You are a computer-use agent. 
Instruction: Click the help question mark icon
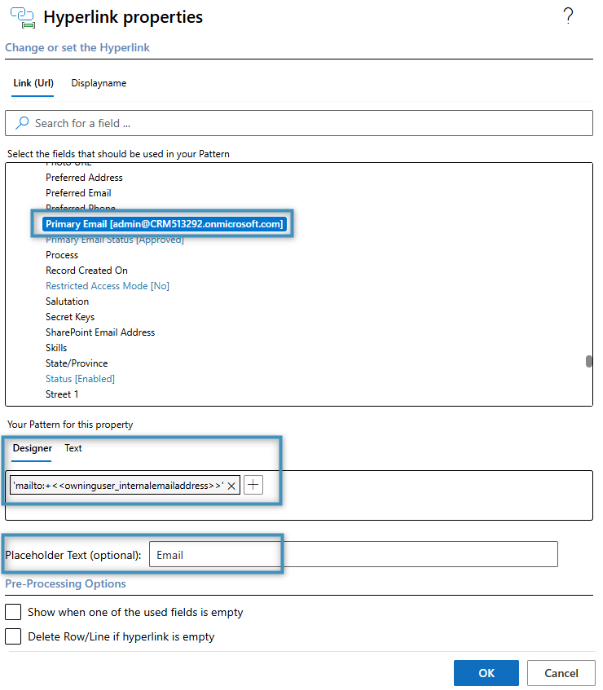click(x=569, y=15)
